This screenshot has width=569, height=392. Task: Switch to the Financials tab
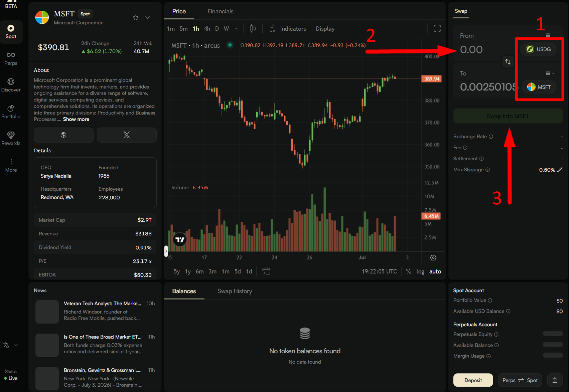point(221,11)
